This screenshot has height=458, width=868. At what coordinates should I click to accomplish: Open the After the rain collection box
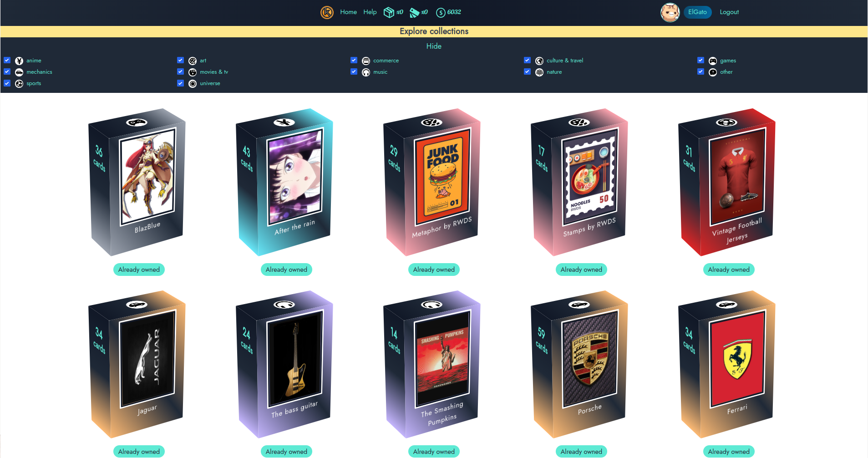click(x=284, y=182)
